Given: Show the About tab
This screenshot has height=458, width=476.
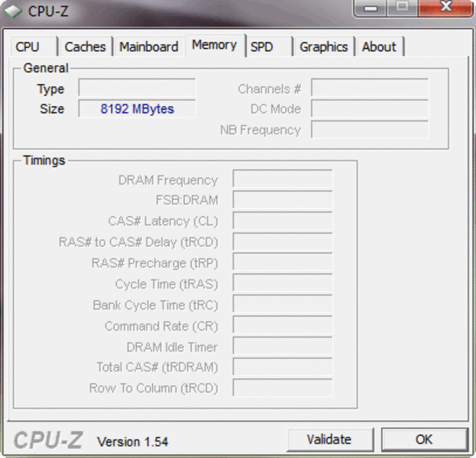Looking at the screenshot, I should (380, 47).
